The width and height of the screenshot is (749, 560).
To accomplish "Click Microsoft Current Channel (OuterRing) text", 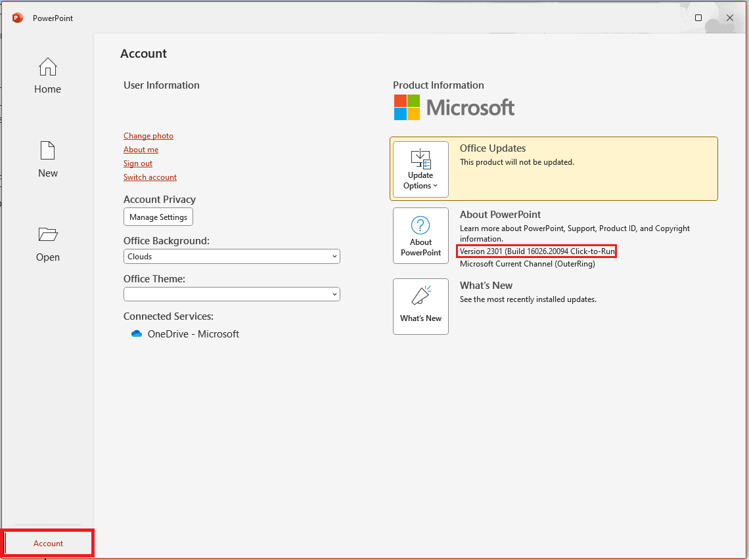I will 528,264.
